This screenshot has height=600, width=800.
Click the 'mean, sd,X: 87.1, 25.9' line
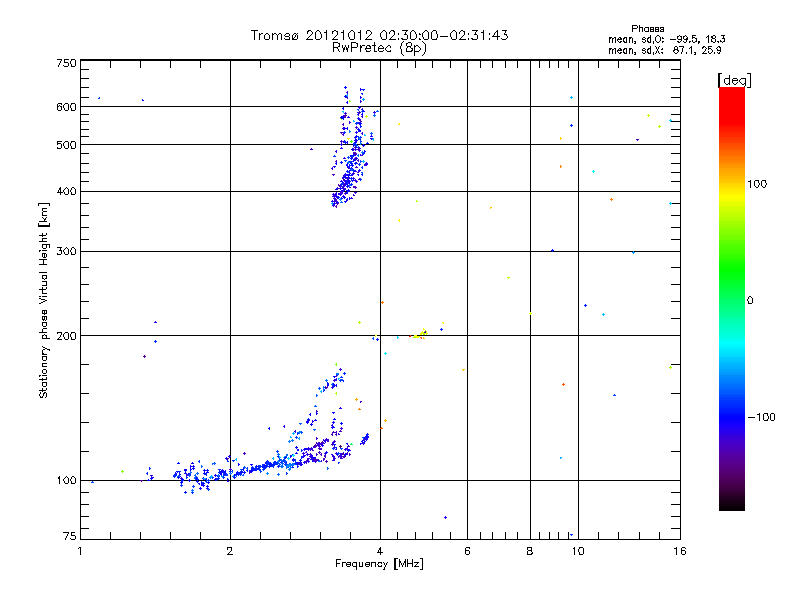[664, 50]
